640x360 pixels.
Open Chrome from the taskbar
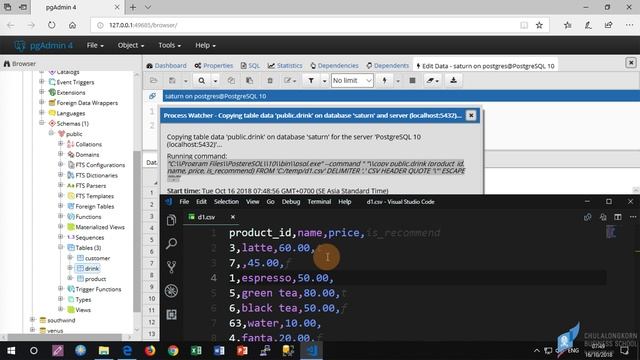click(173, 351)
